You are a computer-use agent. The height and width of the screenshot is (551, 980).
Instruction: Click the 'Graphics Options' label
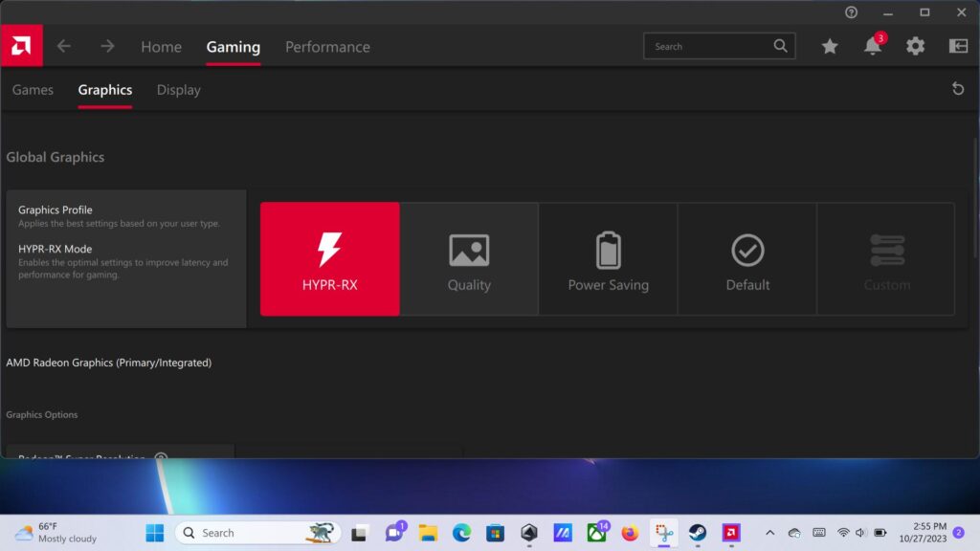click(42, 415)
